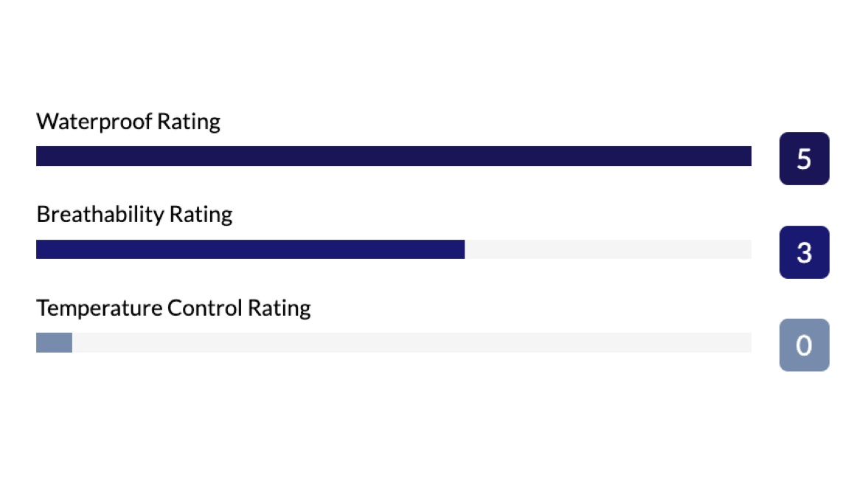Click the Temperature Control score badge showing 0
This screenshot has width=868, height=481.
click(804, 345)
